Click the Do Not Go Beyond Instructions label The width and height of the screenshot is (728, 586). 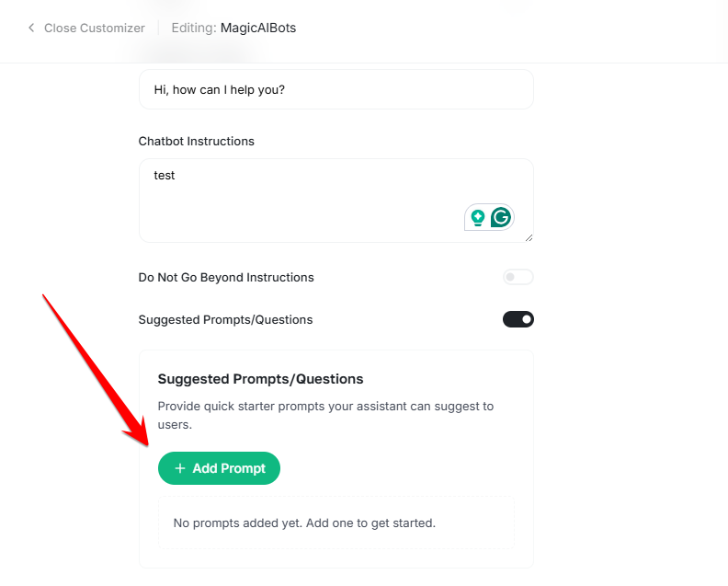226,277
